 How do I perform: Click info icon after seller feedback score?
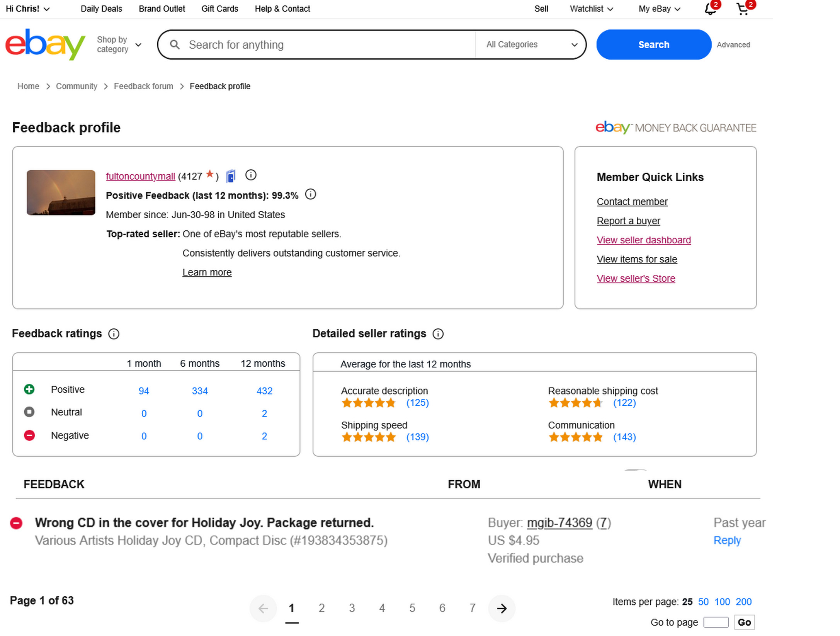tap(251, 175)
